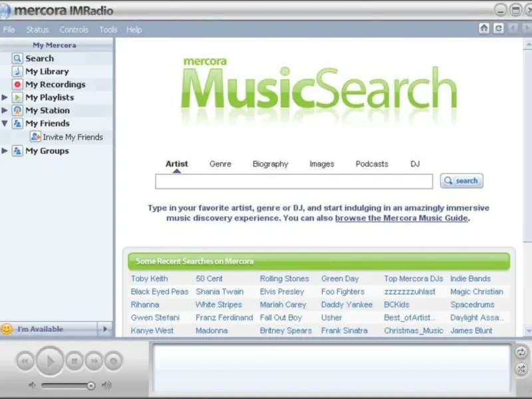Click the refresh page icon in toolbar
Viewport: 532px width, 399px height.
pyautogui.click(x=498, y=28)
